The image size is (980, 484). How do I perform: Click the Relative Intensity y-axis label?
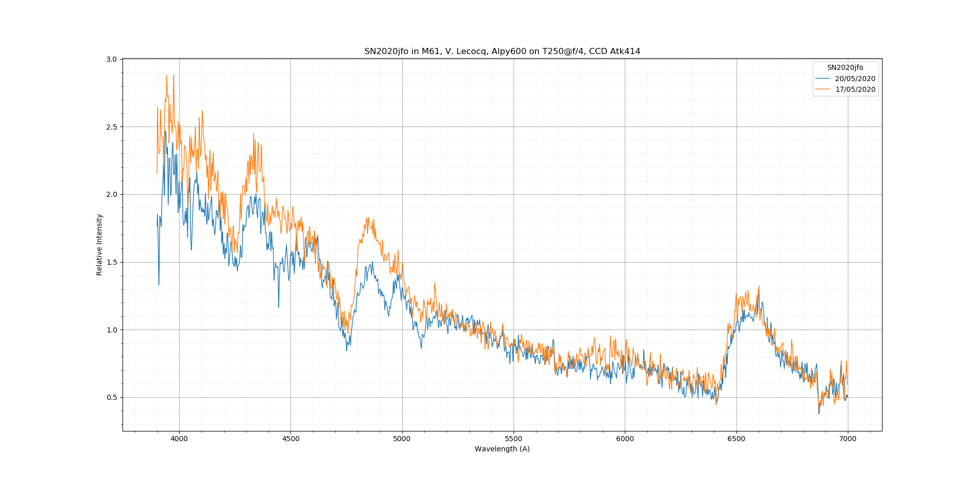pyautogui.click(x=100, y=245)
